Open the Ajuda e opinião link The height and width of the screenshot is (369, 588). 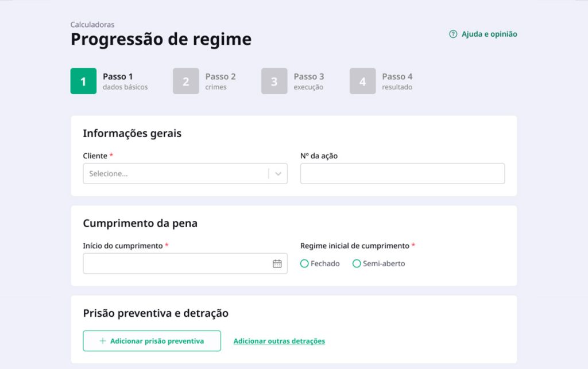(x=489, y=34)
